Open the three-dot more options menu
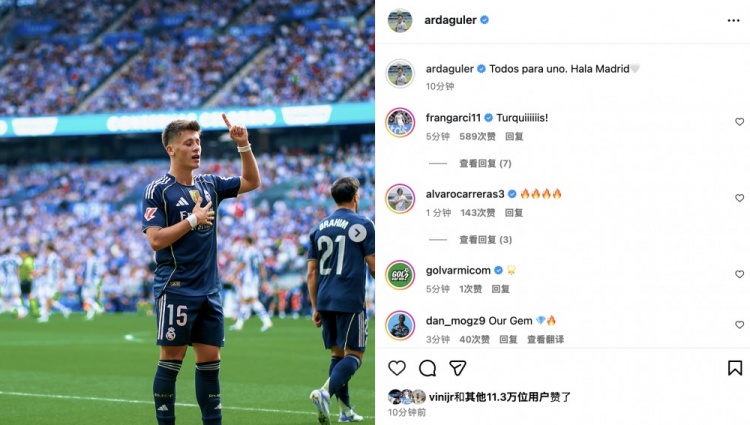This screenshot has height=425, width=750. [733, 20]
